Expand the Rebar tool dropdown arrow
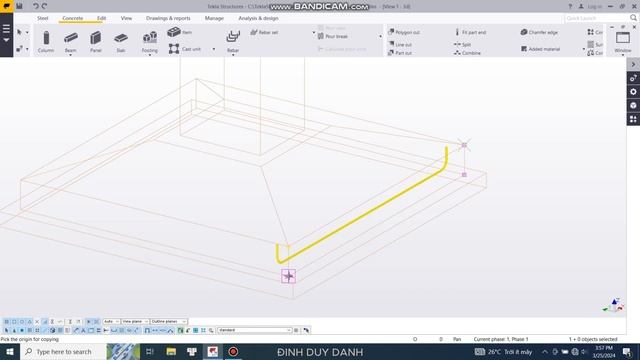This screenshot has width=640, height=360. pos(233,55)
